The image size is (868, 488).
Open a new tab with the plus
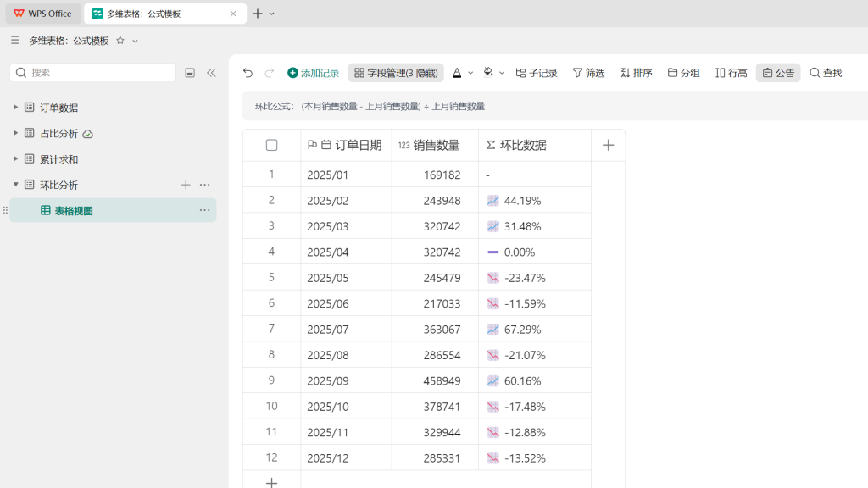[258, 14]
